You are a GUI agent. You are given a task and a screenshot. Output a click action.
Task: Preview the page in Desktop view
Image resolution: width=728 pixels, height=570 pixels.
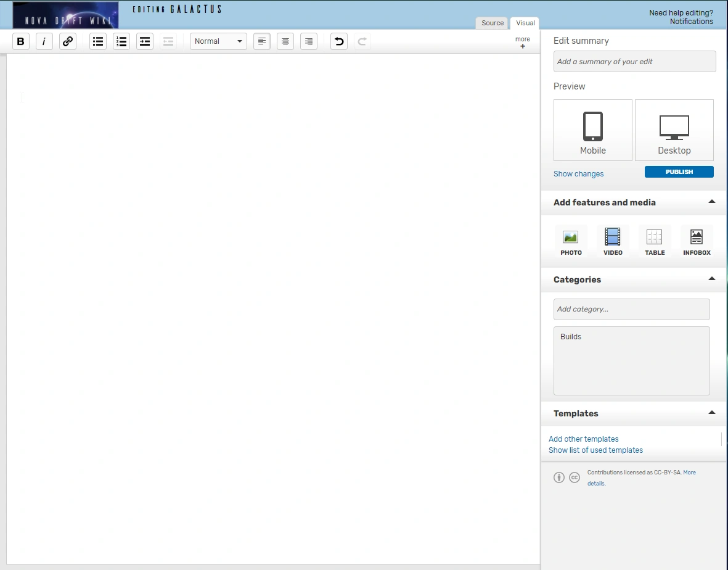[x=674, y=130]
